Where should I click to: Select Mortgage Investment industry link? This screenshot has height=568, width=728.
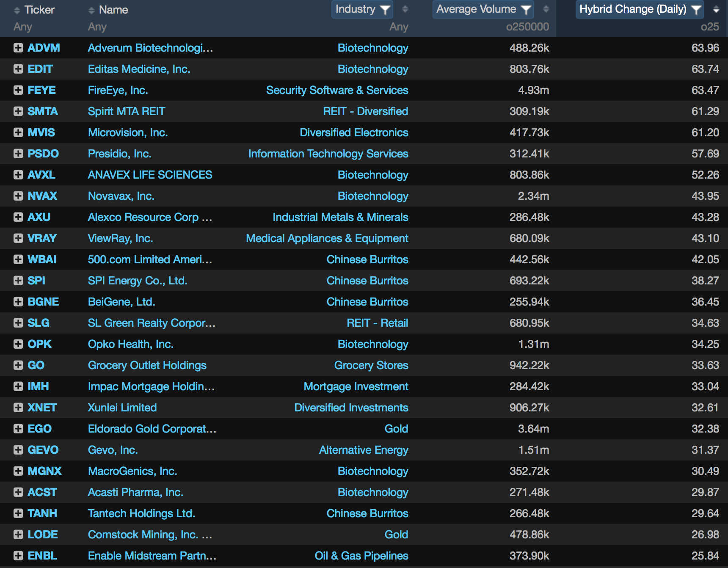click(x=356, y=386)
